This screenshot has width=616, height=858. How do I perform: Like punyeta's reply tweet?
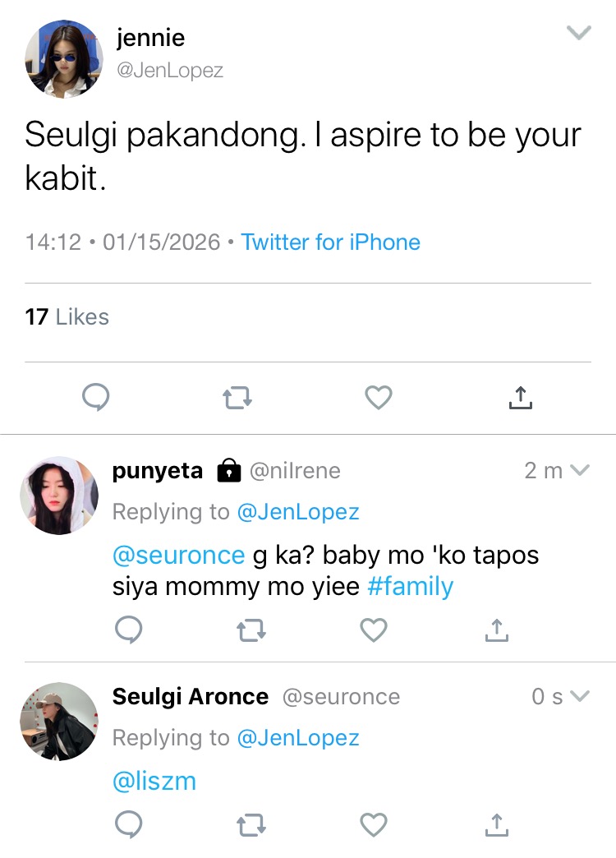pyautogui.click(x=374, y=630)
